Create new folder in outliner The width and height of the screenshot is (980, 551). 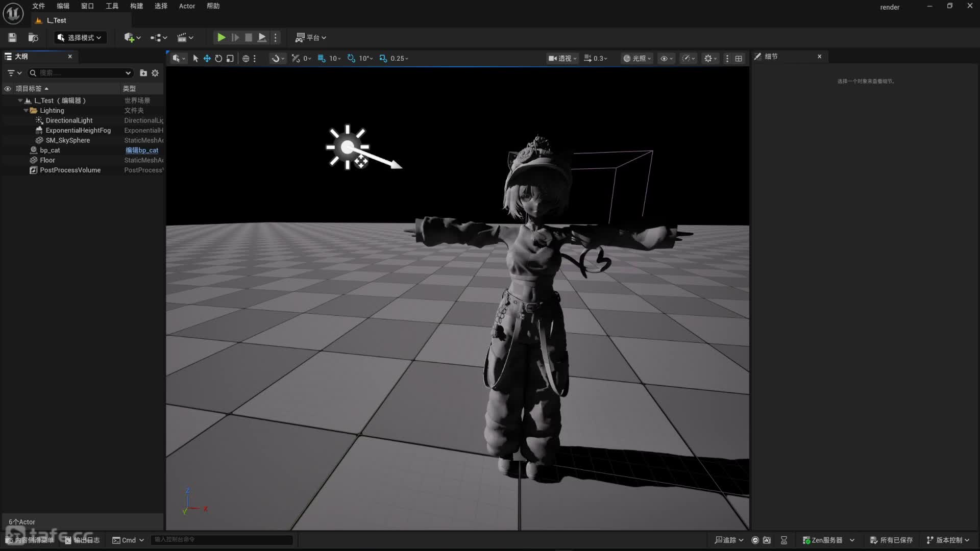click(143, 73)
